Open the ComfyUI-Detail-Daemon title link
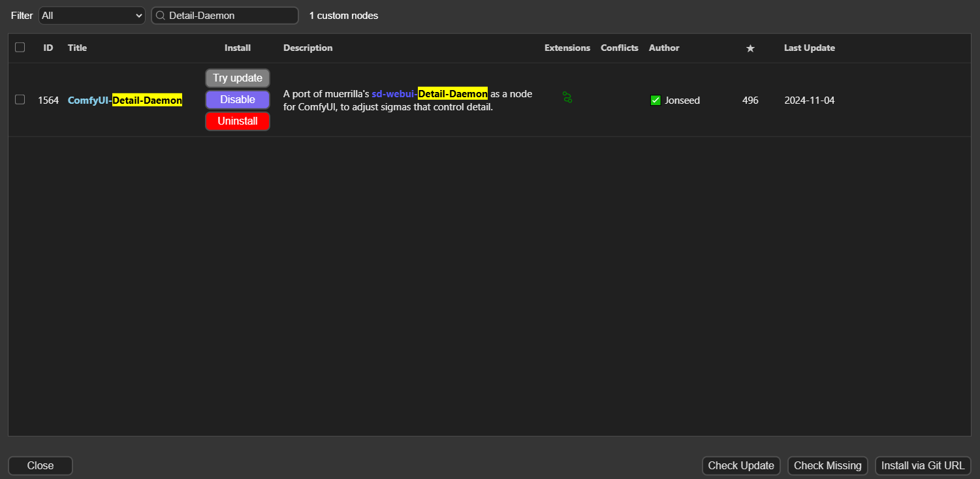980x479 pixels. point(125,100)
